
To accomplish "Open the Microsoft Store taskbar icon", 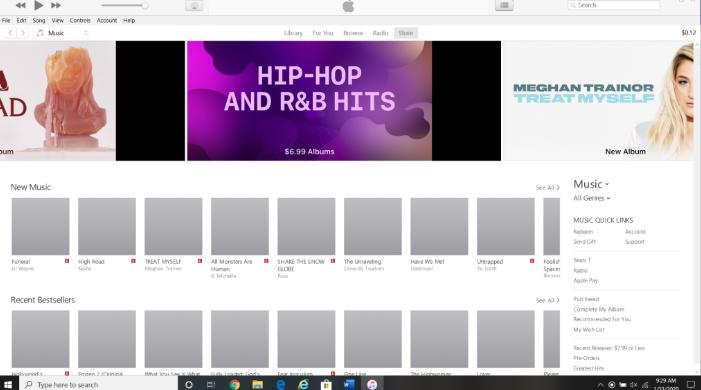I will point(326,384).
